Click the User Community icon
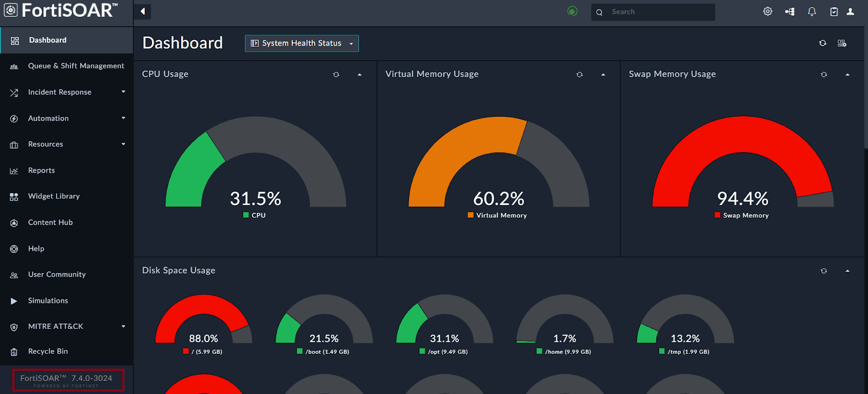Image resolution: width=868 pixels, height=394 pixels. (x=14, y=275)
